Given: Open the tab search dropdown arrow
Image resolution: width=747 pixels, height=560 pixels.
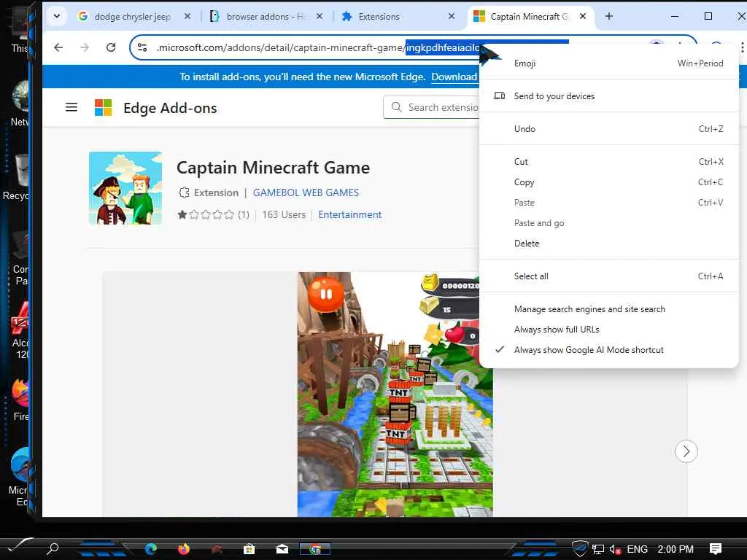Looking at the screenshot, I should click(57, 16).
